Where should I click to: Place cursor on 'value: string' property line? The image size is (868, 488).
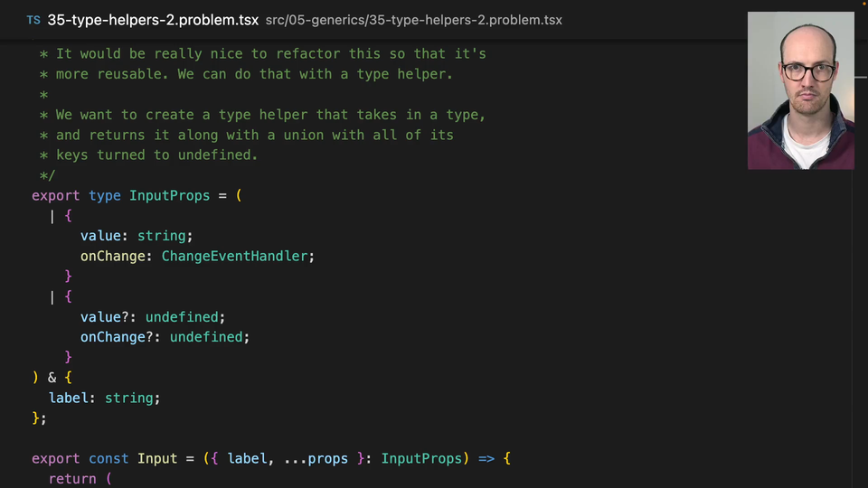pyautogui.click(x=136, y=236)
